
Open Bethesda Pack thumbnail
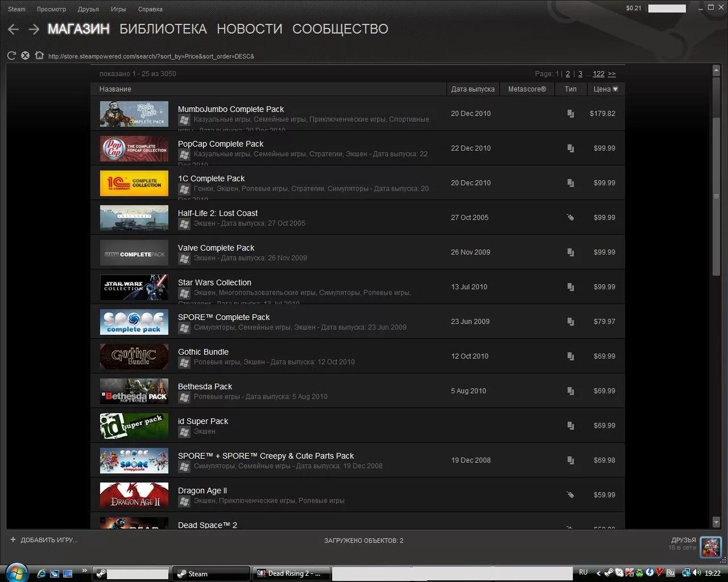[134, 391]
